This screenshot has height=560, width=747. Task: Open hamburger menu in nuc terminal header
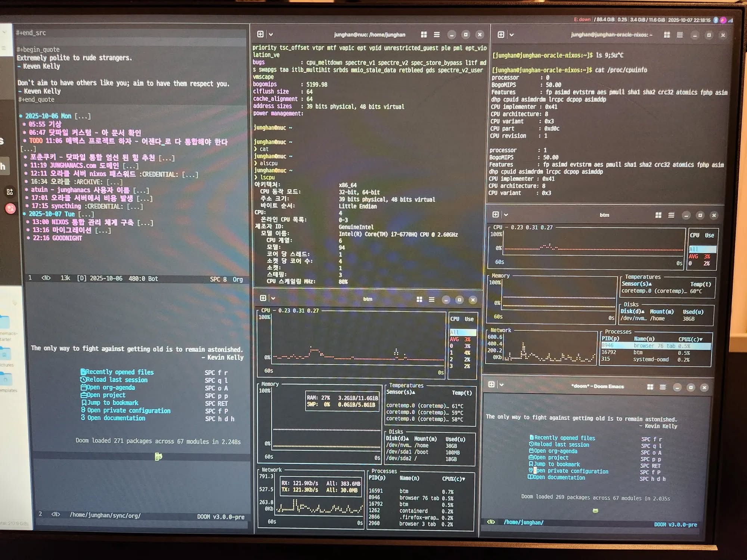[x=436, y=35]
